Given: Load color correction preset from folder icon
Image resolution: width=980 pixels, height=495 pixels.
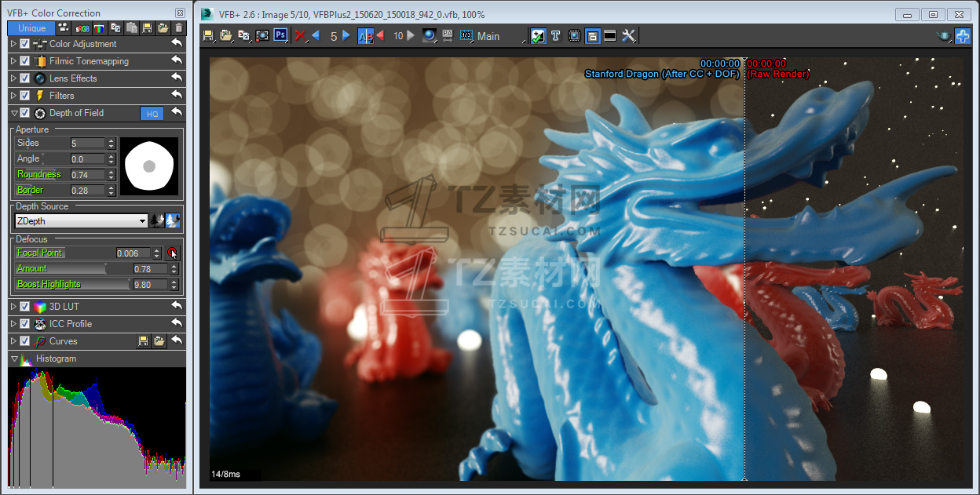Looking at the screenshot, I should tap(163, 28).
